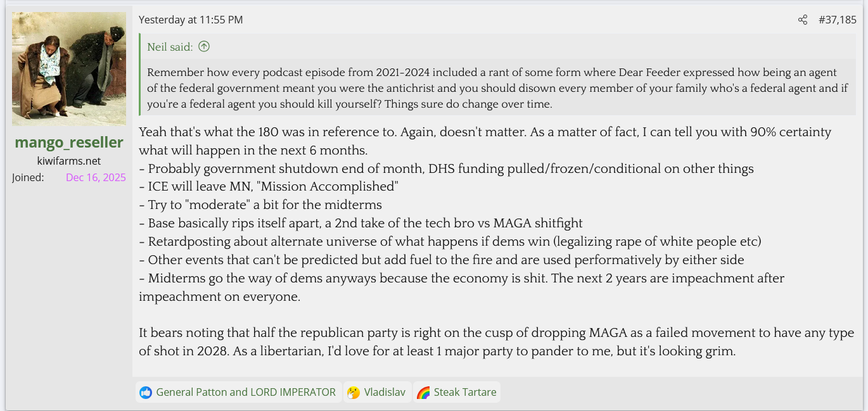Click the "Dec 16, 2025" joined date
Viewport: 868px width, 411px height.
(96, 177)
